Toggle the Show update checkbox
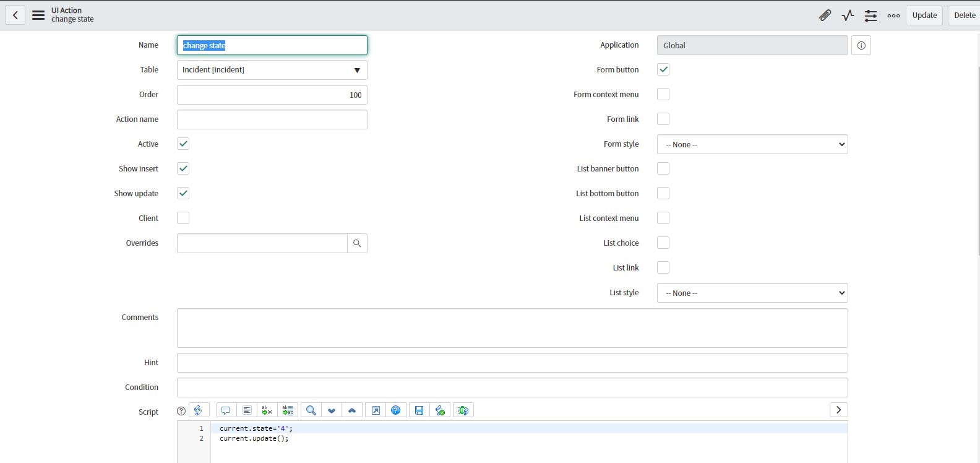980x463 pixels. click(x=183, y=193)
